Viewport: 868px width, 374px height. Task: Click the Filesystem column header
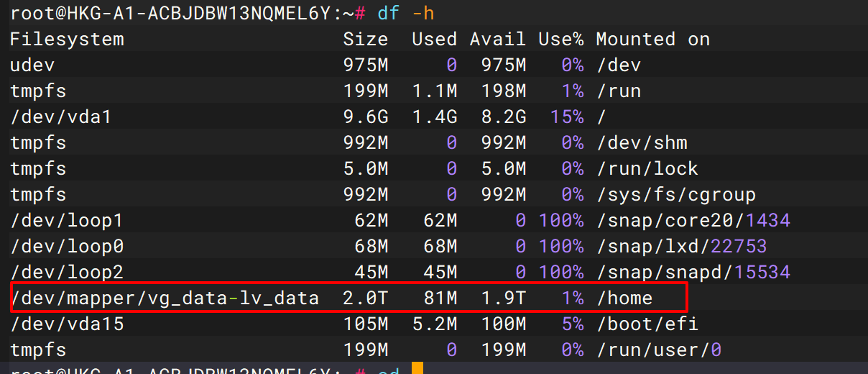tap(67, 39)
